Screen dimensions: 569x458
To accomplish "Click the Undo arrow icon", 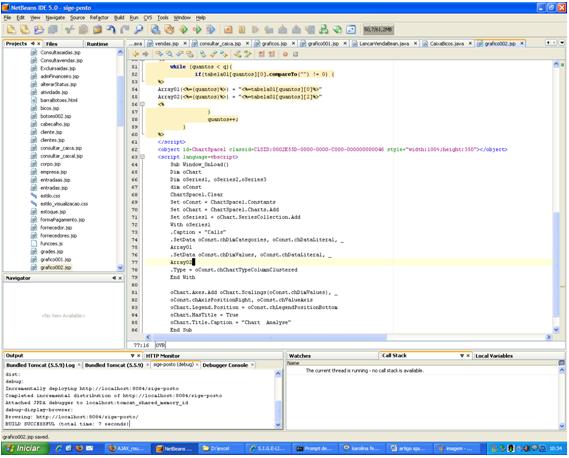I will pos(111,30).
